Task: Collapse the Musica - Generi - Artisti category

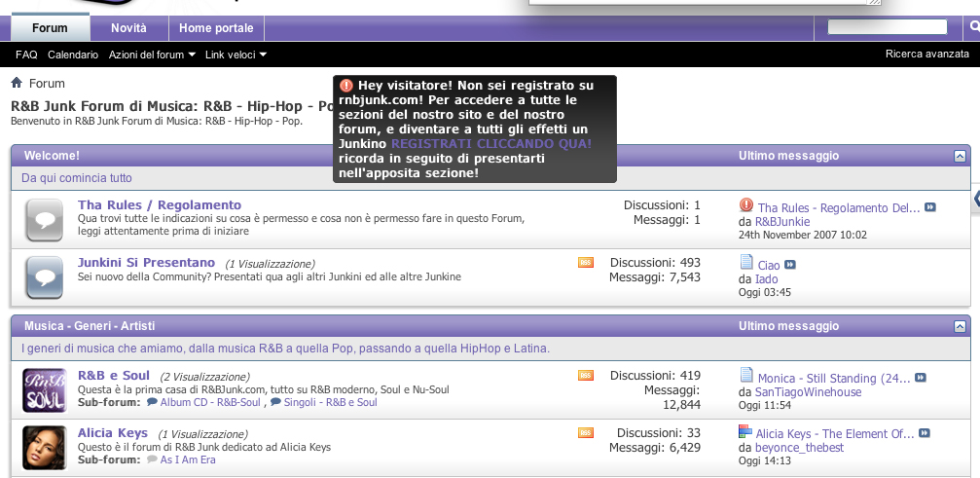Action: click(x=960, y=325)
